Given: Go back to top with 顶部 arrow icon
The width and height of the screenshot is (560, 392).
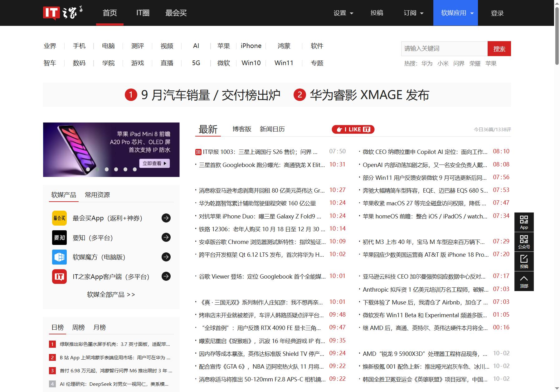Looking at the screenshot, I should [x=524, y=281].
